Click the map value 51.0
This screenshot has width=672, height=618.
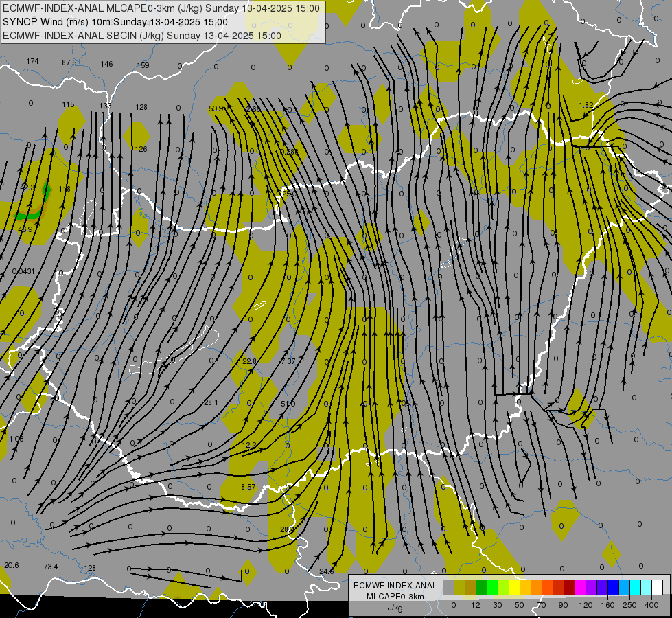click(x=288, y=404)
